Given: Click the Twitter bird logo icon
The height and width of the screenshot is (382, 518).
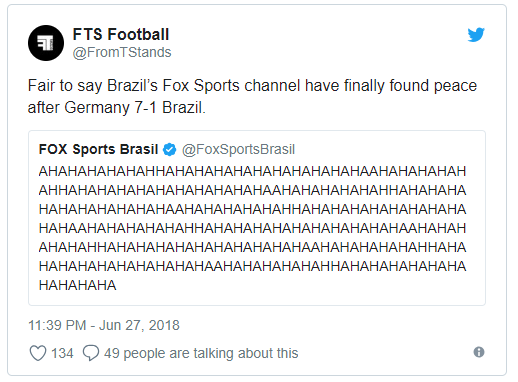Looking at the screenshot, I should point(476,35).
